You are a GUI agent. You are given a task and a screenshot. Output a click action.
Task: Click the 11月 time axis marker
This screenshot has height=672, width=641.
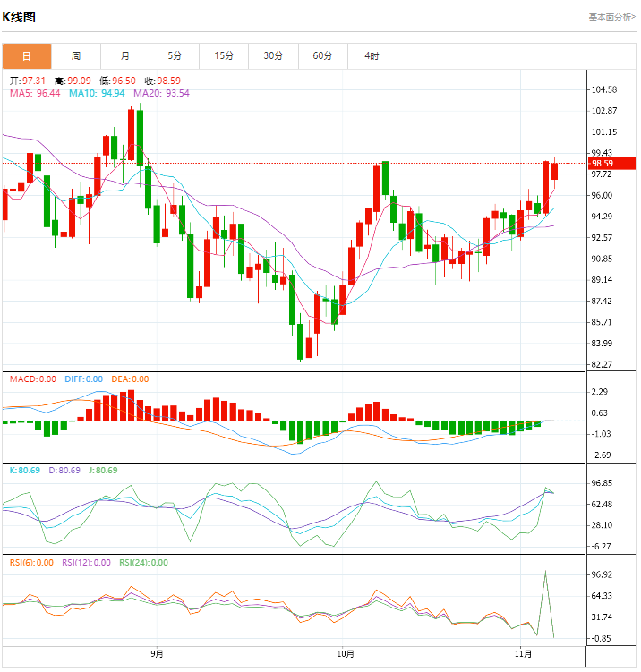pyautogui.click(x=523, y=654)
